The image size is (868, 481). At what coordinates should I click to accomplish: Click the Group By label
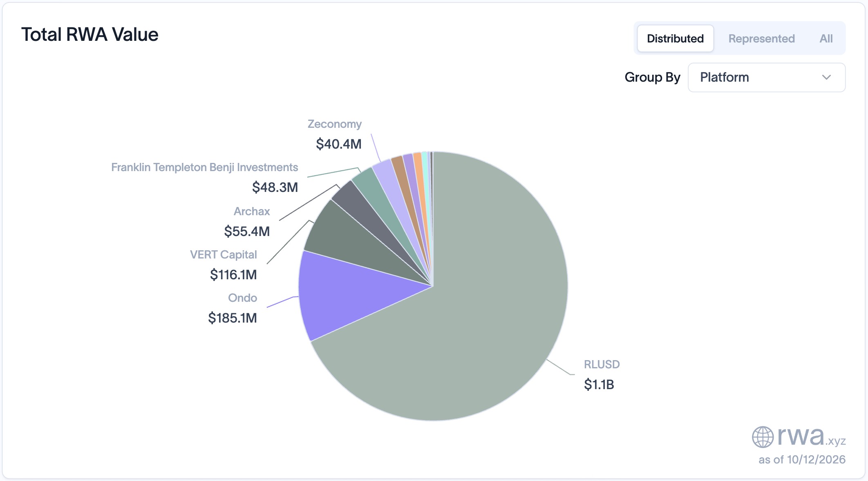pyautogui.click(x=652, y=77)
